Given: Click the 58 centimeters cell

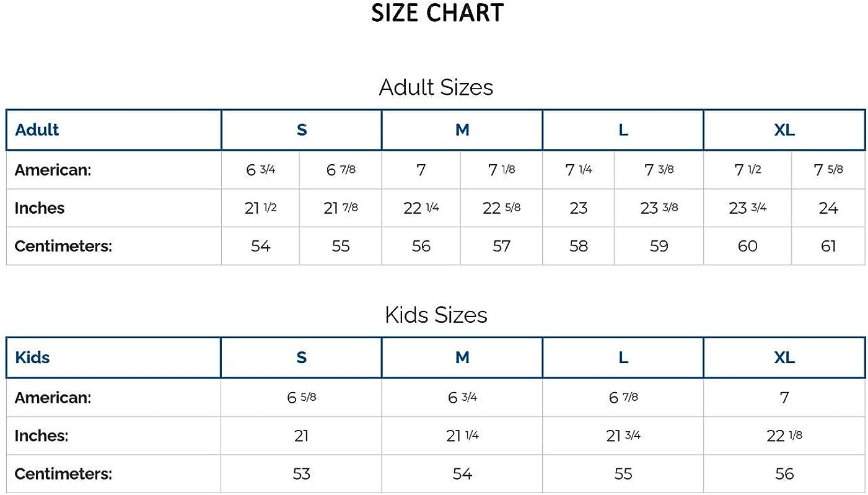Looking at the screenshot, I should (578, 246).
